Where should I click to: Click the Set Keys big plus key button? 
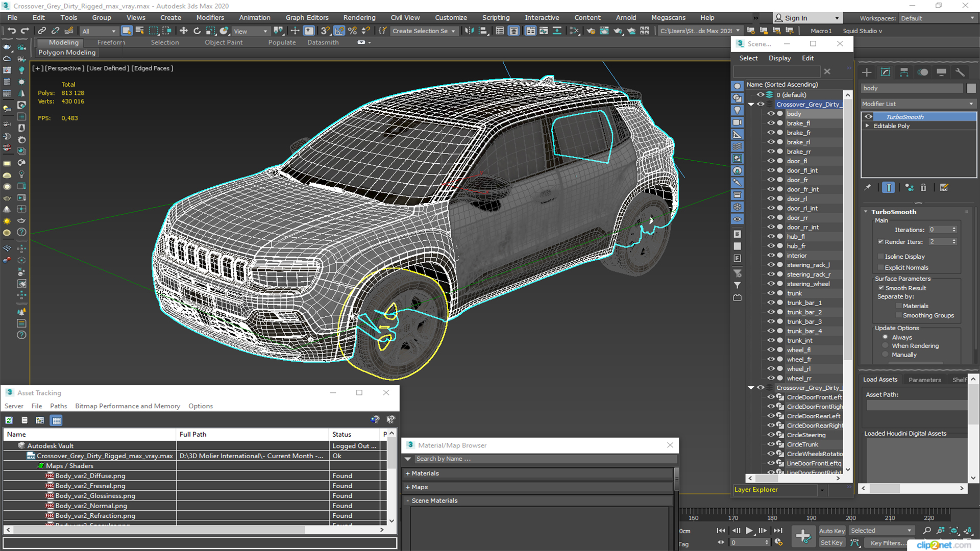click(803, 536)
